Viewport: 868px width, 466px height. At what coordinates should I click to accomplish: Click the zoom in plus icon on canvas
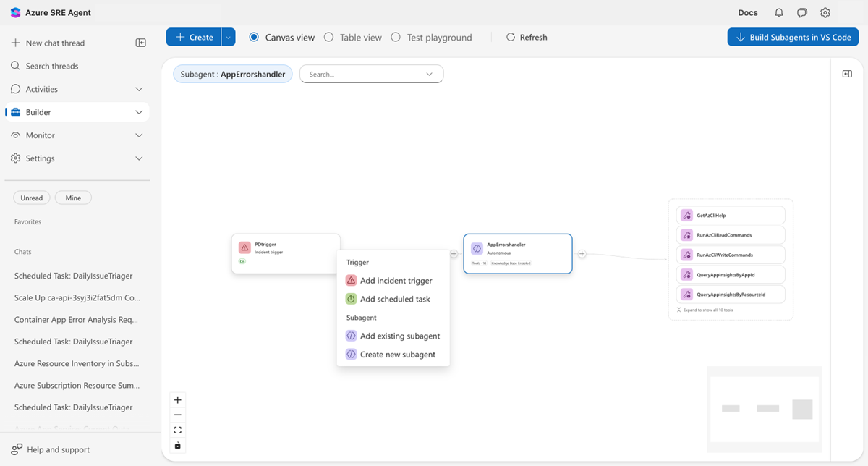coord(177,399)
